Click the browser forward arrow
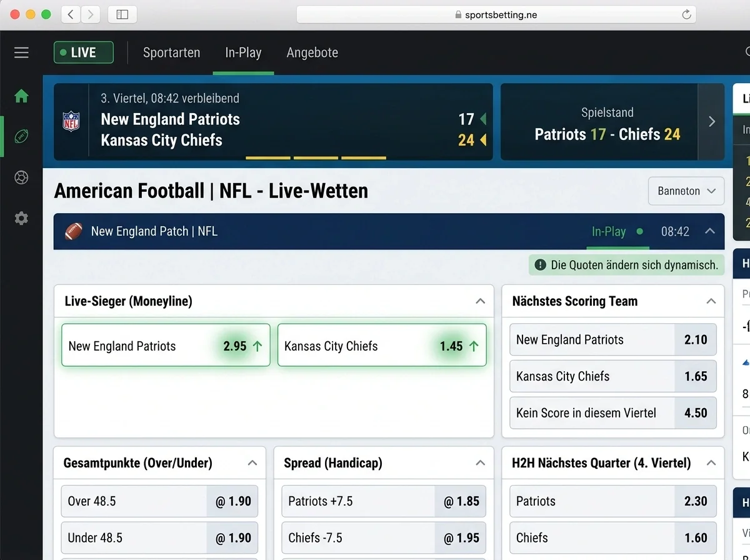 tap(91, 14)
